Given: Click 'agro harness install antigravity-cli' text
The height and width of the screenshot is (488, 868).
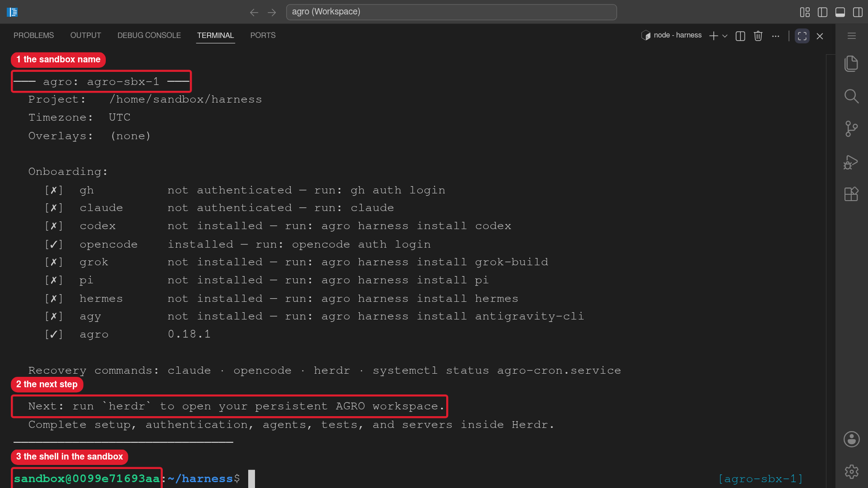Looking at the screenshot, I should click(x=453, y=316).
